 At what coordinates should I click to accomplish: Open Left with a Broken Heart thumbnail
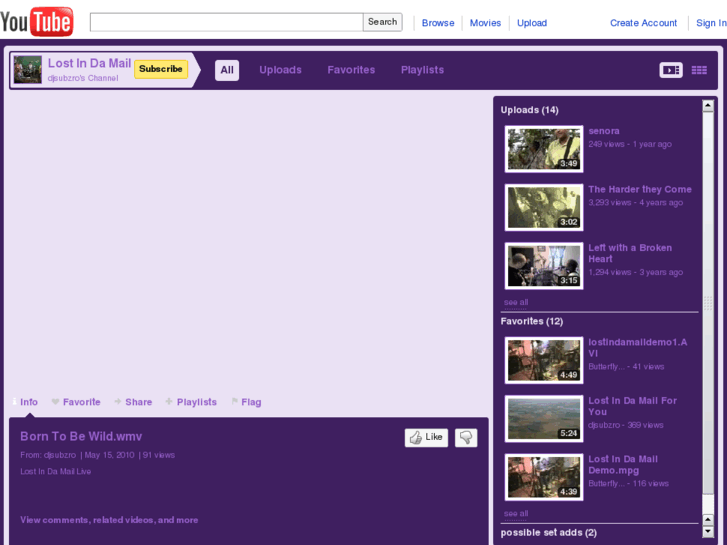(544, 266)
